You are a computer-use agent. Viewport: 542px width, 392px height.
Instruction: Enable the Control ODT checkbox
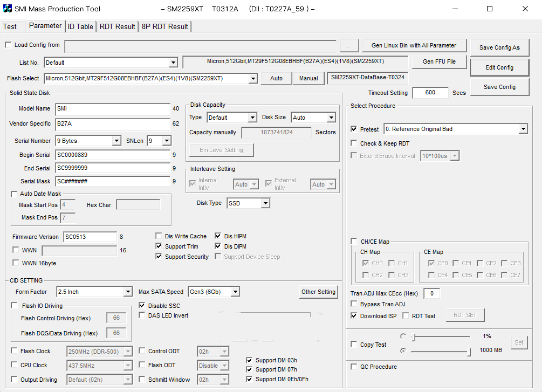[142, 351]
